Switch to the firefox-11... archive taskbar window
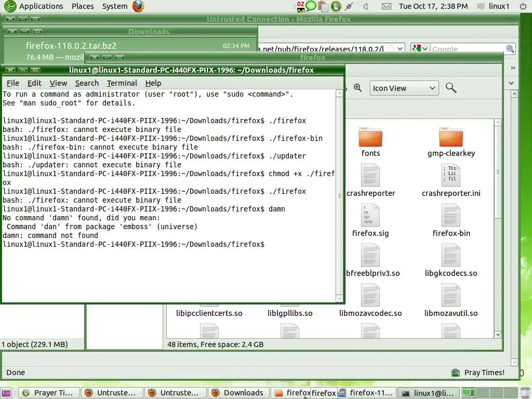This screenshot has width=532, height=399. coord(366,393)
